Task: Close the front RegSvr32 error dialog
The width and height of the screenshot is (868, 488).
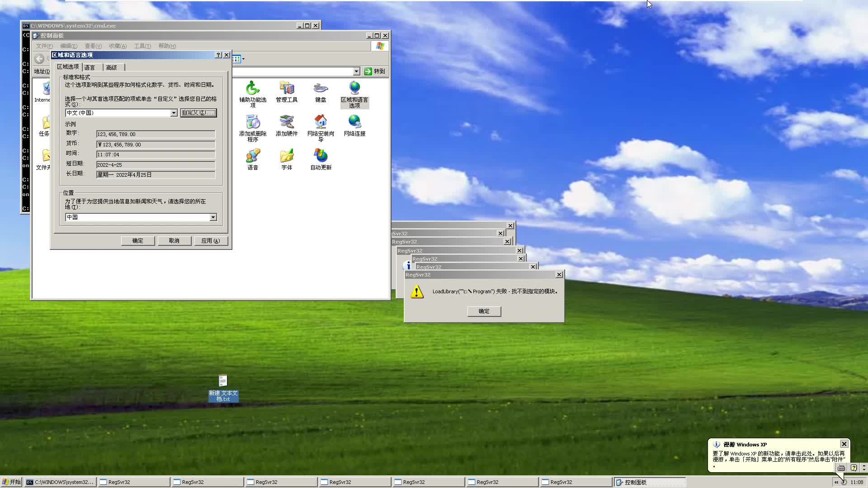Action: click(559, 275)
